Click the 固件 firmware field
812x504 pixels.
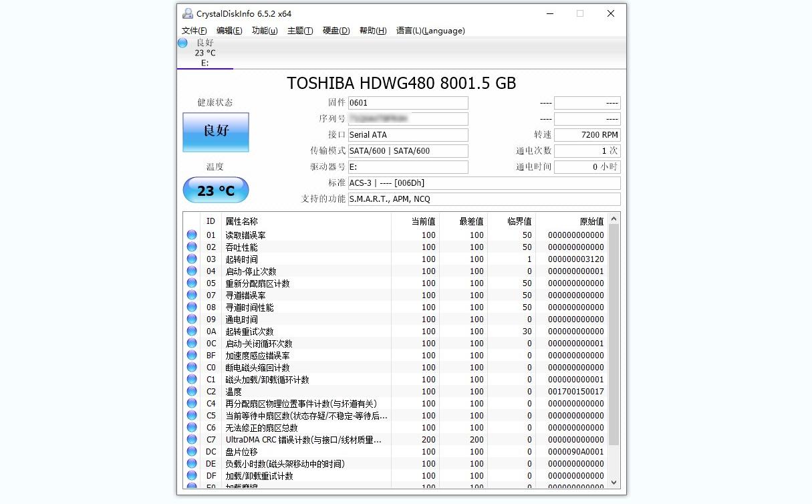point(408,102)
